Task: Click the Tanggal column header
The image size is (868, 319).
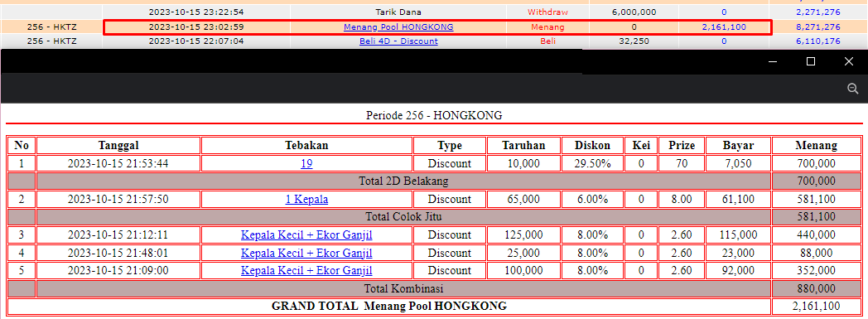Action: [118, 146]
